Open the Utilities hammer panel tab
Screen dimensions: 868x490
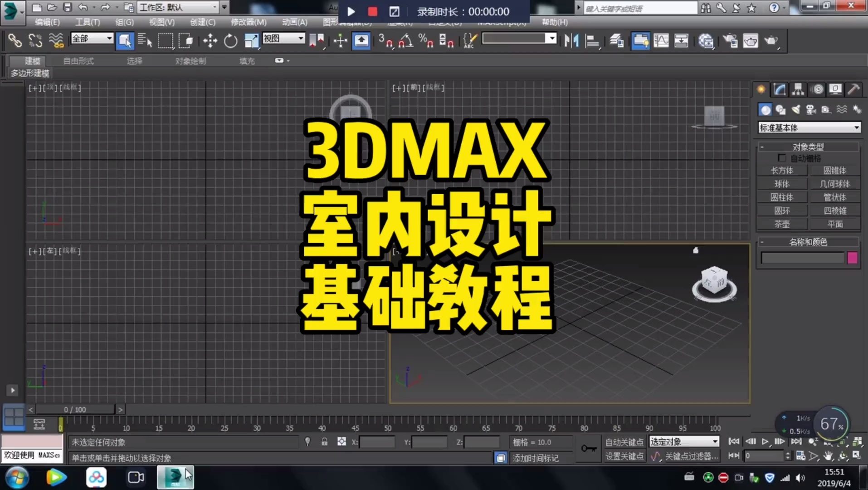point(853,89)
